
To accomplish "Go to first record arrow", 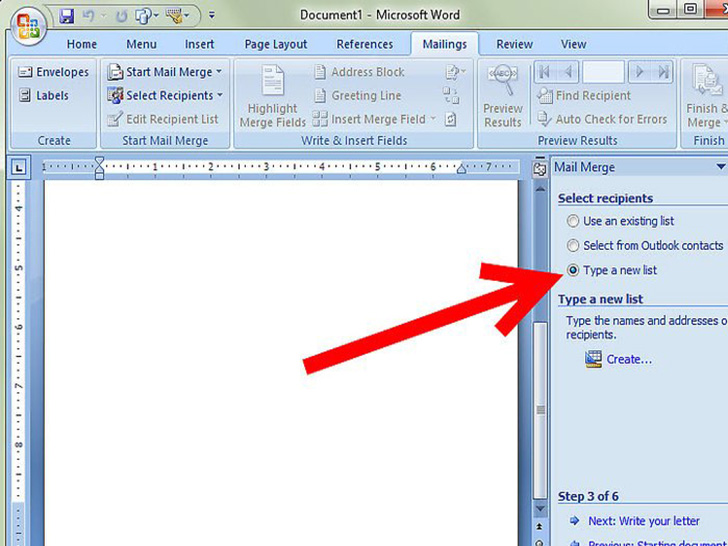I will (x=545, y=72).
